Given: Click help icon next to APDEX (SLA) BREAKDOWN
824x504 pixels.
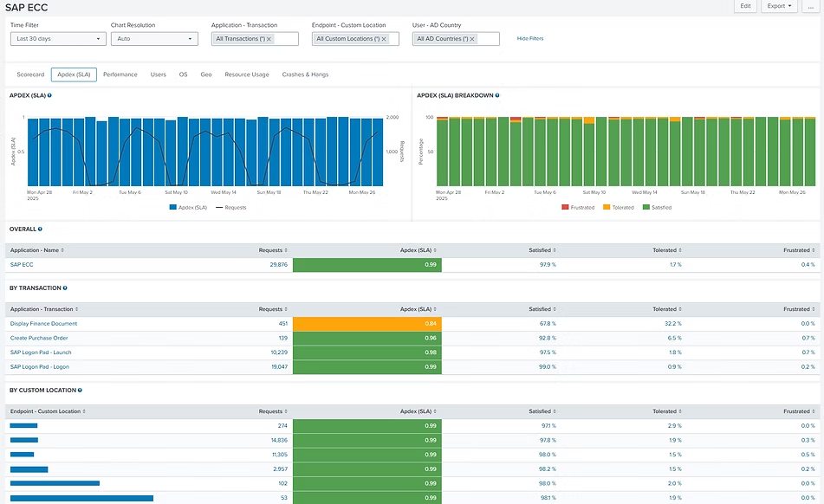Looking at the screenshot, I should tap(496, 95).
